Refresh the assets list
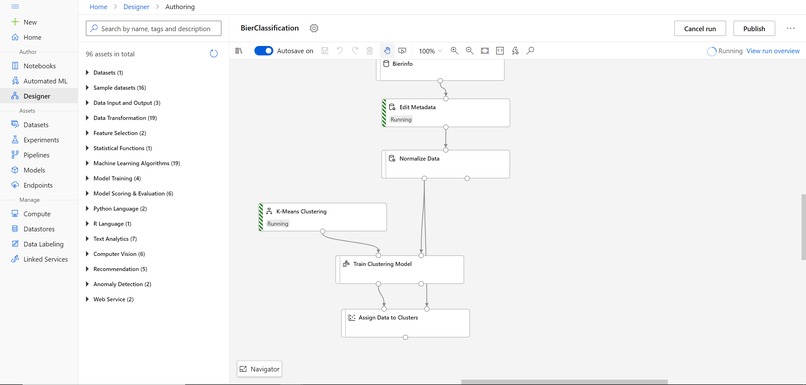Viewport: 806px width, 385px height. pos(214,54)
